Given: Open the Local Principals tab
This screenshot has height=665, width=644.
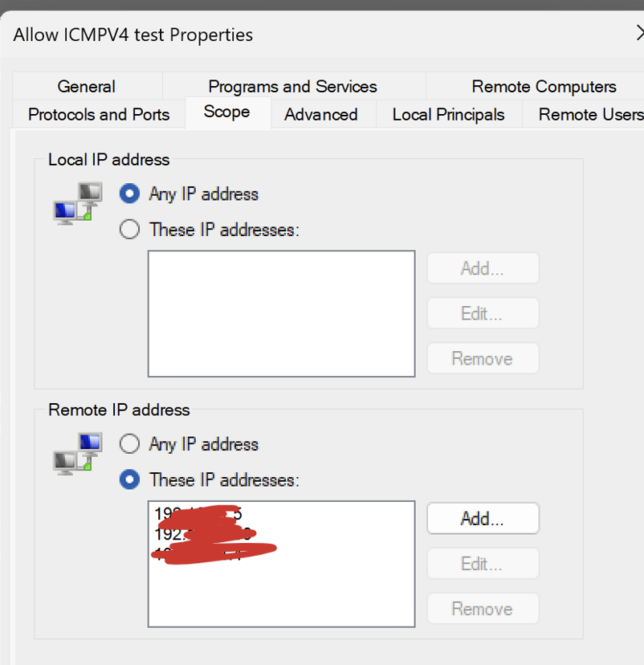Looking at the screenshot, I should [x=448, y=114].
